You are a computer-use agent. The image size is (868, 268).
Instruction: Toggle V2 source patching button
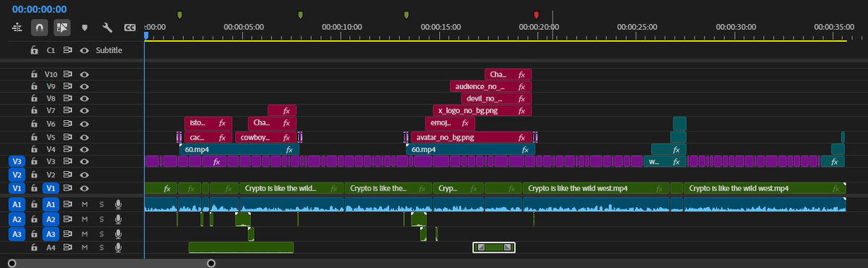[17, 175]
